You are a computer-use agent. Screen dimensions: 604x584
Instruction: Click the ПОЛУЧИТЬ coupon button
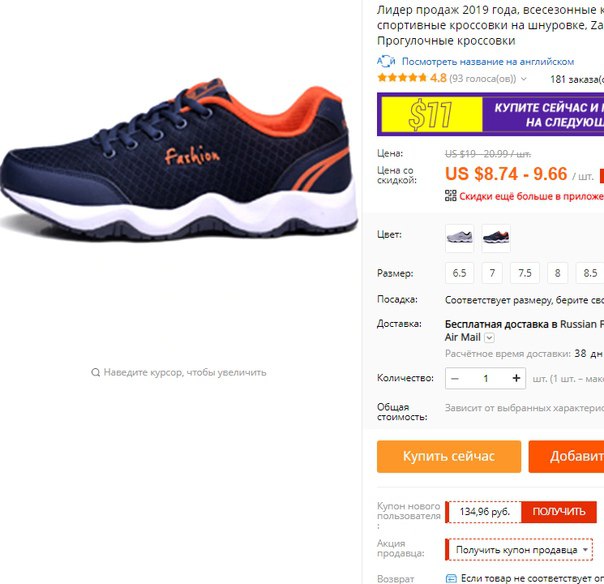pos(559,512)
